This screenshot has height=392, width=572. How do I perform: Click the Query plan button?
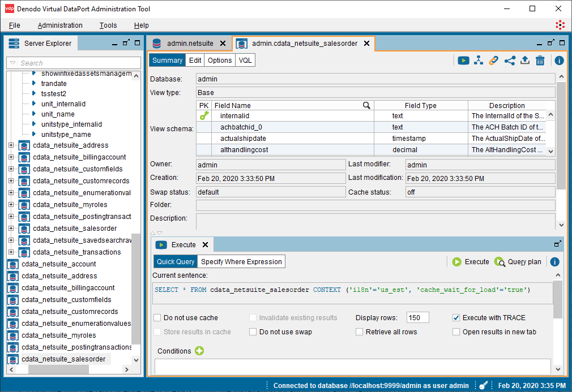tap(518, 261)
